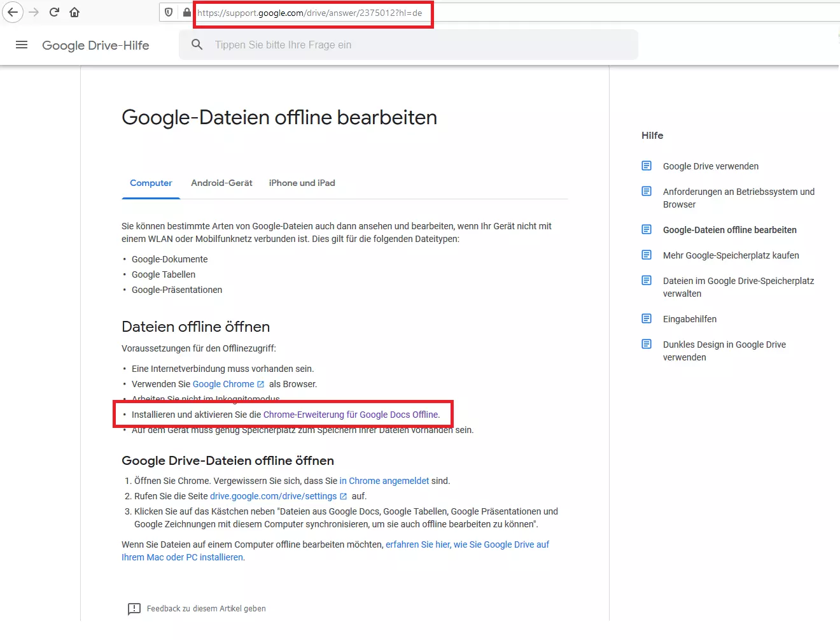
Task: Reload the page with the refresh icon
Action: point(54,12)
